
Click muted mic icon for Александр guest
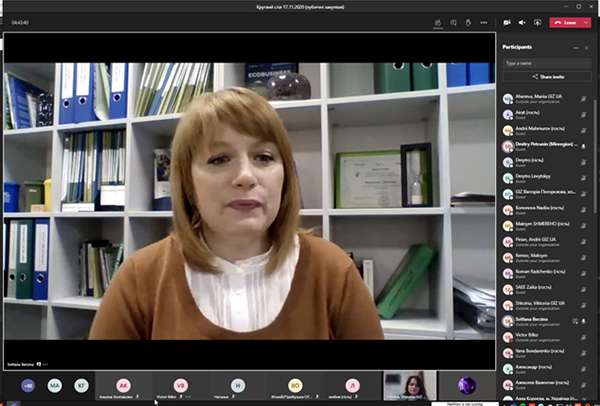click(x=584, y=369)
